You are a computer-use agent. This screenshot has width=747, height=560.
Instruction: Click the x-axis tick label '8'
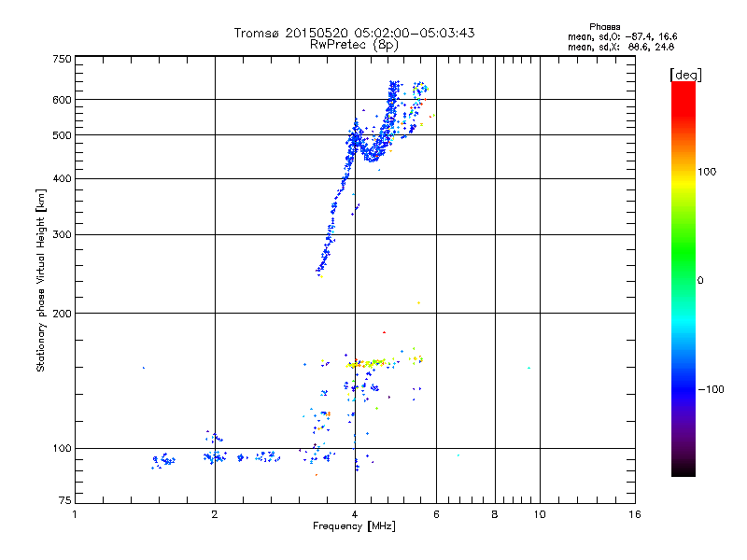coord(495,514)
